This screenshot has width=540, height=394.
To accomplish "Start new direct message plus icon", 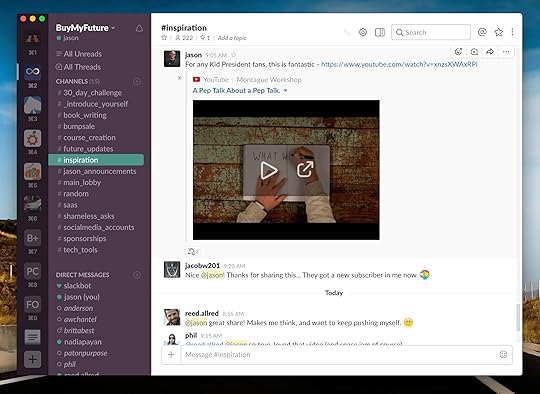I will tap(137, 275).
